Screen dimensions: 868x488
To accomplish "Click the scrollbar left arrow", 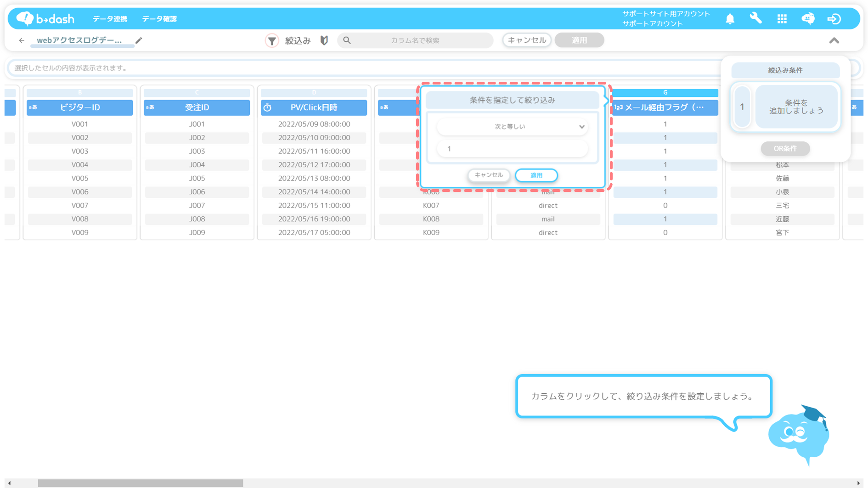I will tap(9, 483).
